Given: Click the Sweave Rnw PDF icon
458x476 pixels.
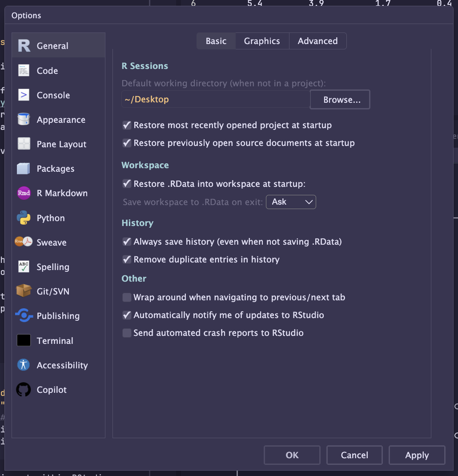Looking at the screenshot, I should (24, 242).
